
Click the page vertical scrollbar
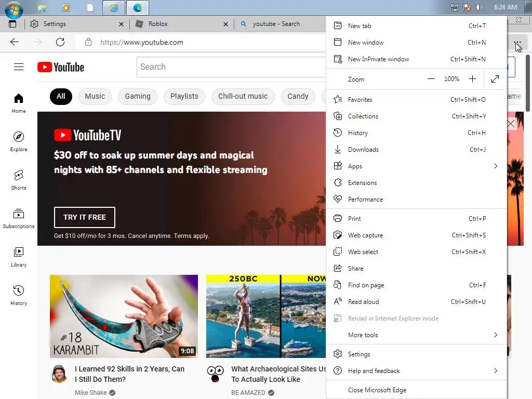(x=528, y=83)
